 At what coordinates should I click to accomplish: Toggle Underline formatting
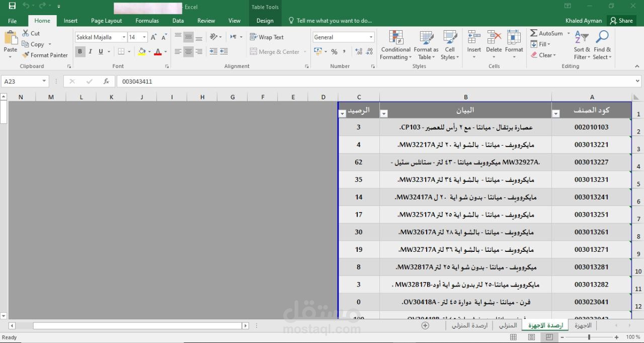101,51
